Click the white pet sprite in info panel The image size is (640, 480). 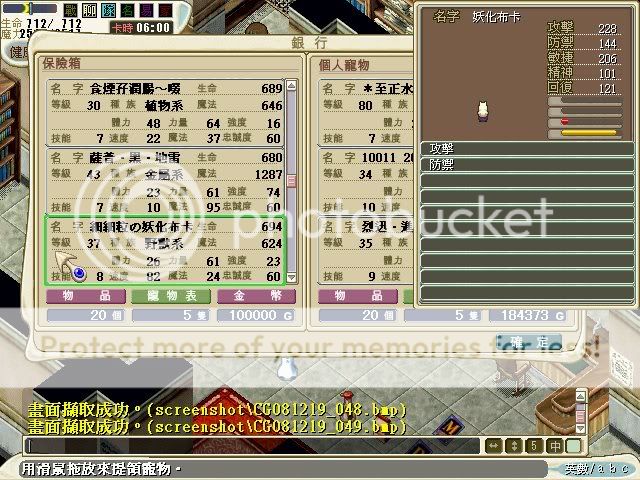(480, 108)
